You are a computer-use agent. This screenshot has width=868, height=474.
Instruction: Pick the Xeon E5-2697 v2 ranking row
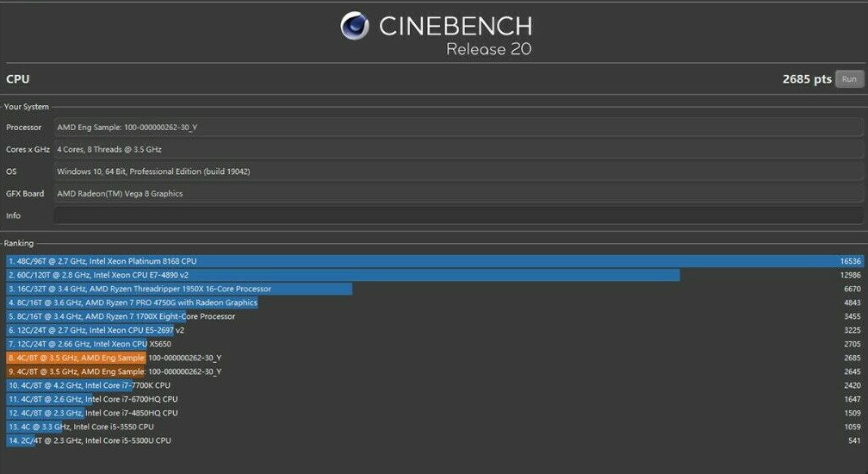click(x=435, y=330)
